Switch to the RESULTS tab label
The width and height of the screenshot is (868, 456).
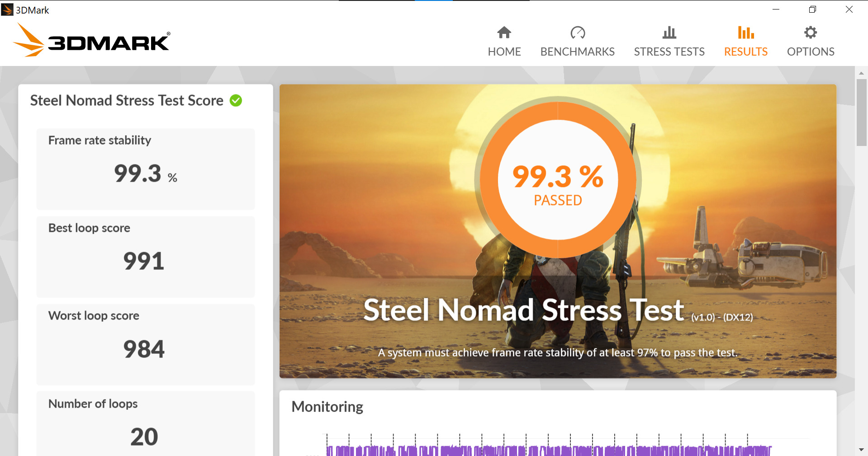click(x=746, y=52)
